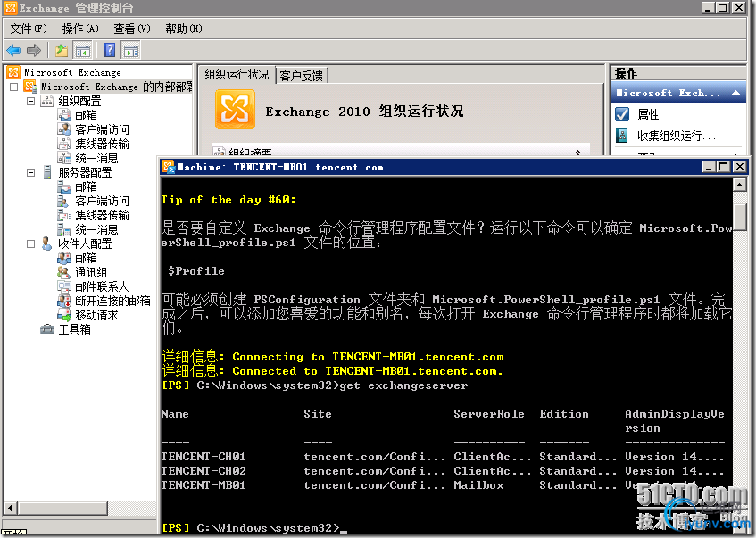The height and width of the screenshot is (538, 756).
Task: Collapse the 服务器配置 tree branch
Action: click(x=31, y=172)
